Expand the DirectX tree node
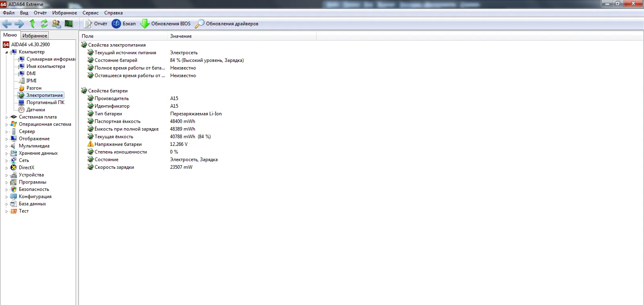 click(x=6, y=168)
